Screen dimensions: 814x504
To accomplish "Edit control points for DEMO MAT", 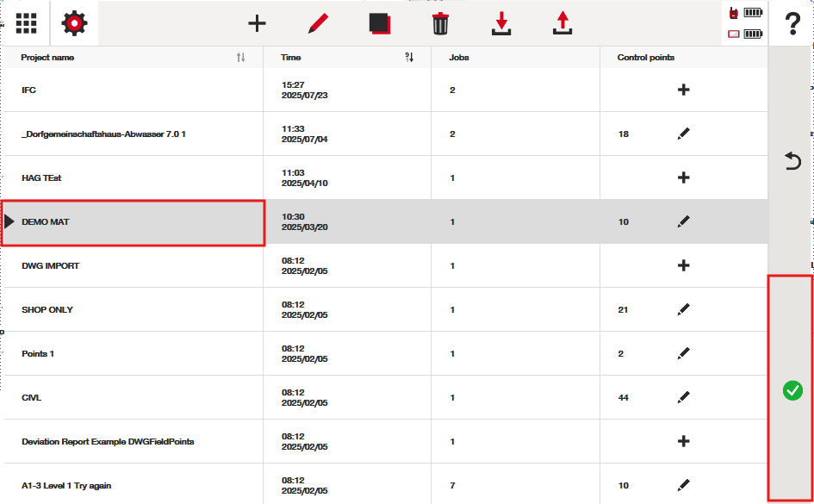I will (x=684, y=221).
